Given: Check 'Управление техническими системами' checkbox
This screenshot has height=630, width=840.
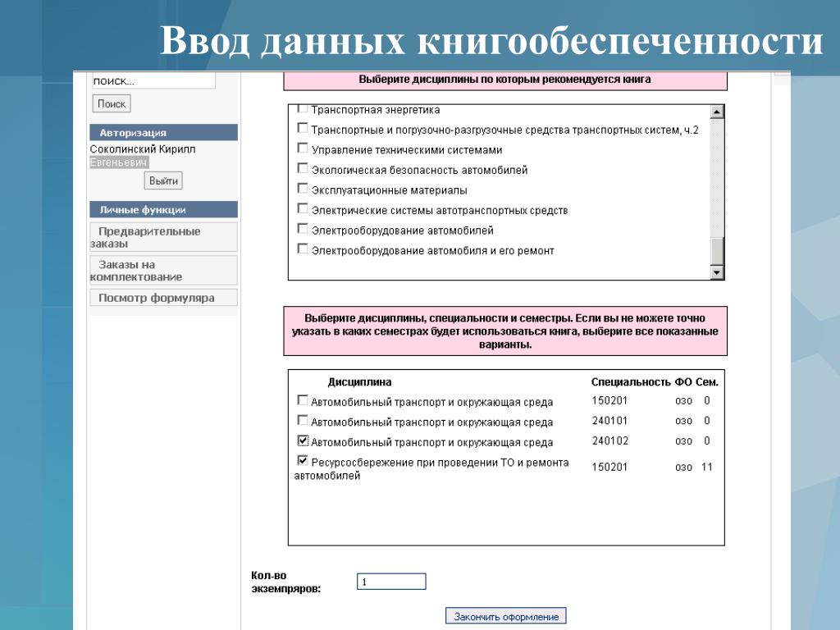Looking at the screenshot, I should [x=302, y=148].
